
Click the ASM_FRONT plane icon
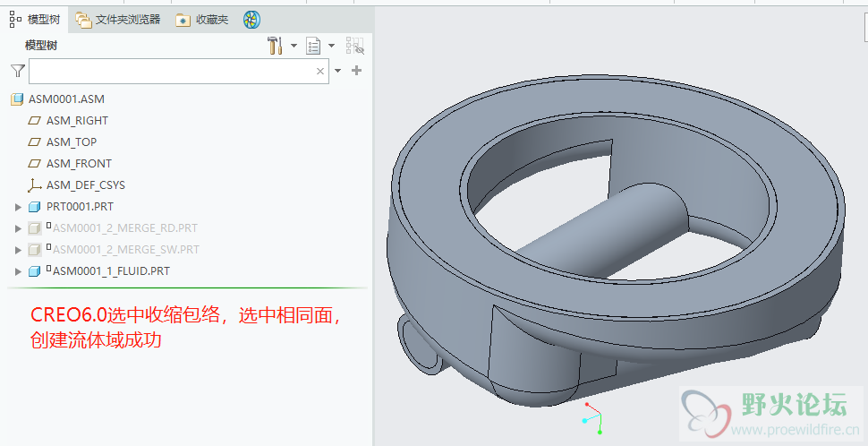click(34, 163)
